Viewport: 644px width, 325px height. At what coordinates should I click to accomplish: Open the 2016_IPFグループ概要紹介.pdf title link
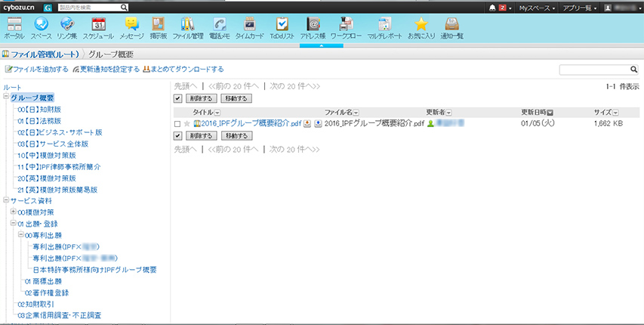click(x=251, y=123)
